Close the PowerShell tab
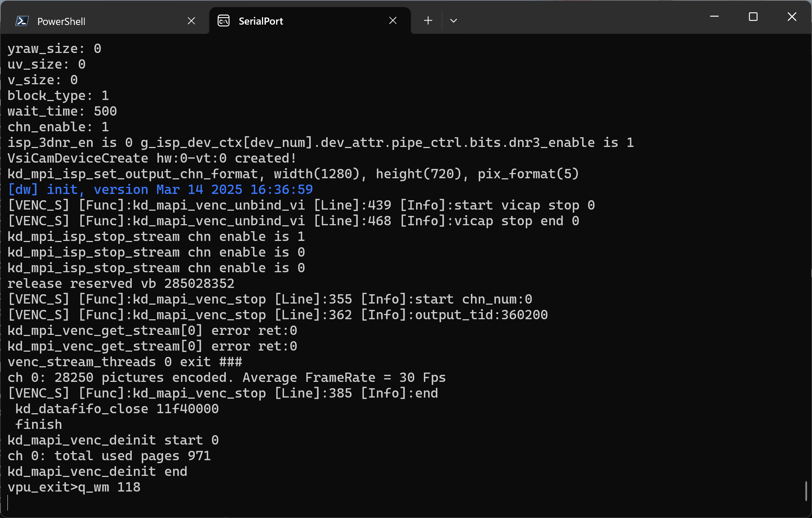This screenshot has width=812, height=518. [191, 21]
